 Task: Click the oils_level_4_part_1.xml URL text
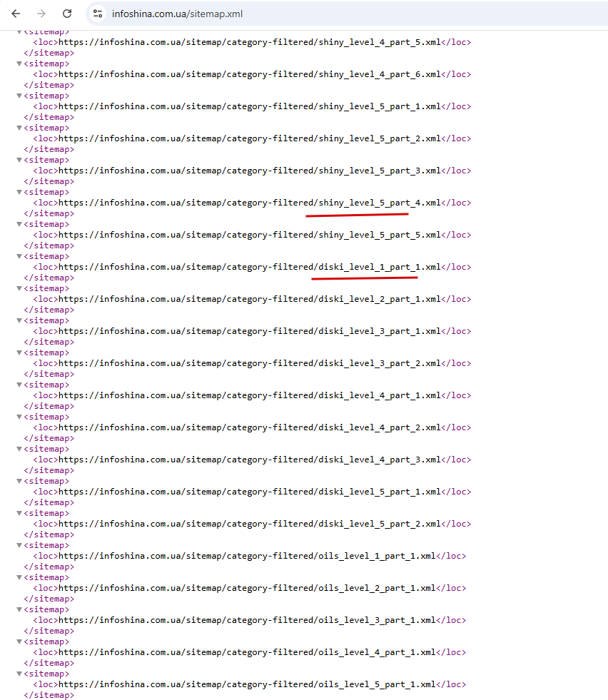tap(248, 653)
